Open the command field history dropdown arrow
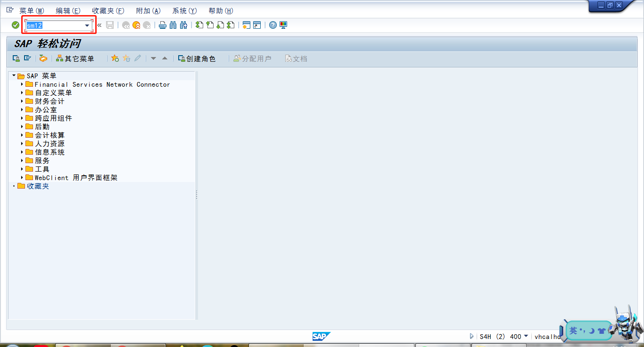 tap(87, 25)
